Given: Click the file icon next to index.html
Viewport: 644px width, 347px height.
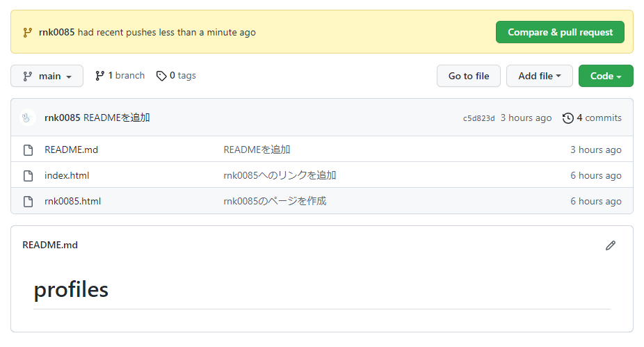Looking at the screenshot, I should pyautogui.click(x=29, y=176).
